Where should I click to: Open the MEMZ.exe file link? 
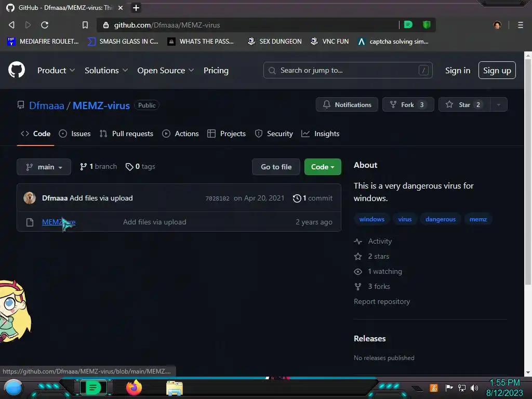[x=59, y=222]
